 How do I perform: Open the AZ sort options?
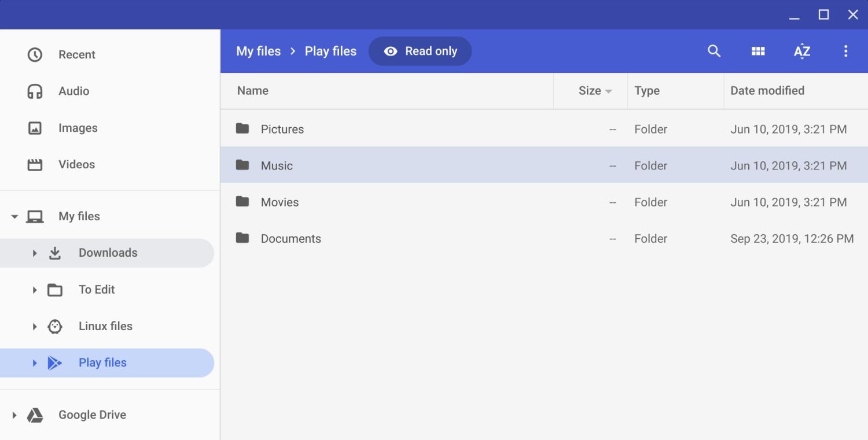tap(801, 51)
